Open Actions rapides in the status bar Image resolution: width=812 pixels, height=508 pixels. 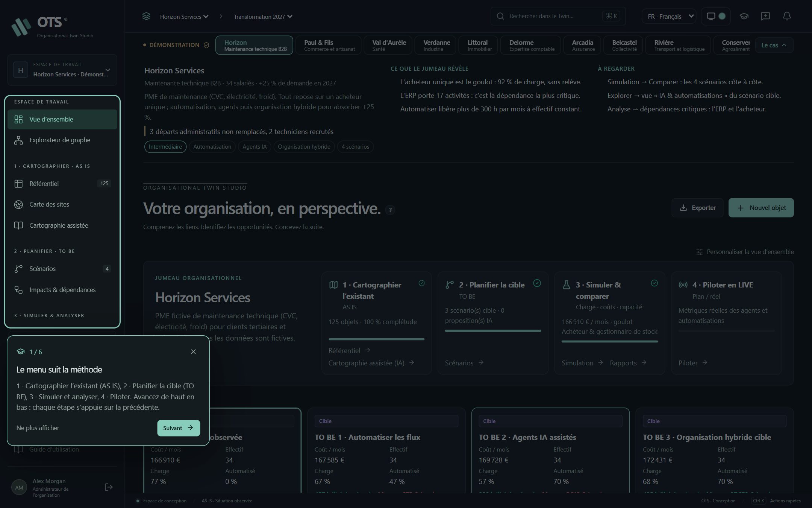pos(777,501)
